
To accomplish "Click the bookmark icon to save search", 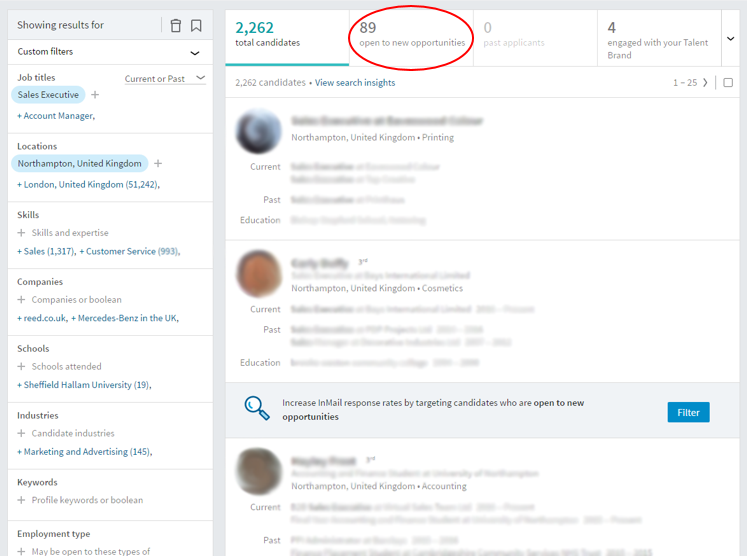I will click(196, 25).
